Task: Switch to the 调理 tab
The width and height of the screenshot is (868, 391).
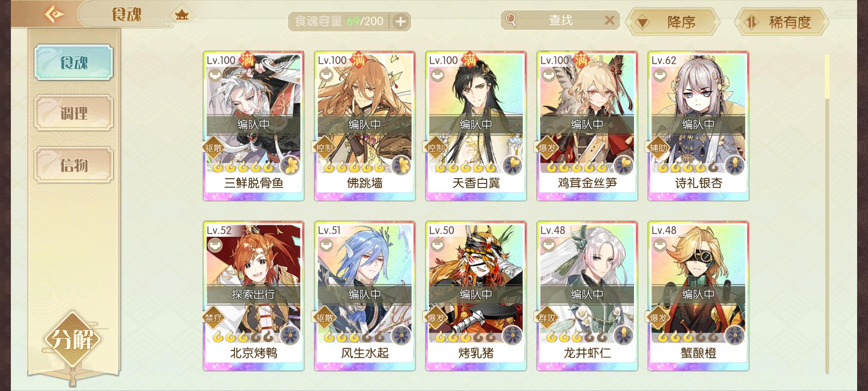Action: point(74,113)
